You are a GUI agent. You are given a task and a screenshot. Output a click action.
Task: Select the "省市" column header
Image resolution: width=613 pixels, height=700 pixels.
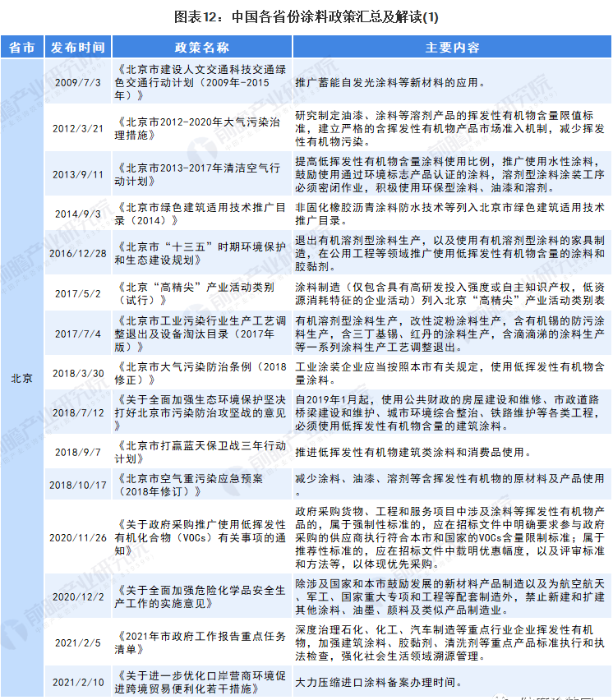click(x=22, y=48)
